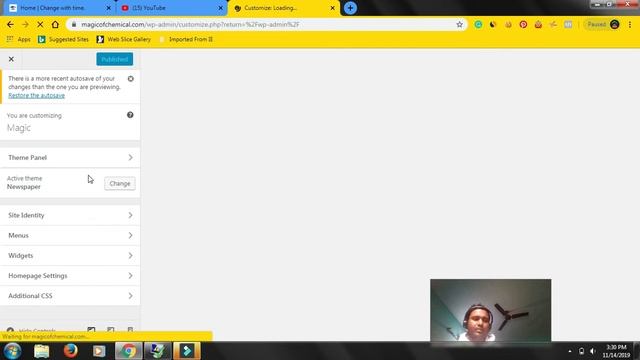Screen dimensions: 640x360
Task: Launch Firefox from the taskbar
Action: [x=71, y=351]
